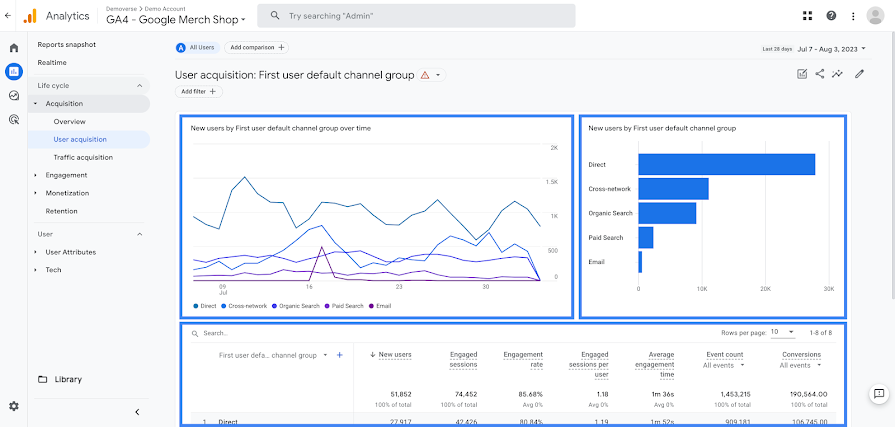Click the Direct bar in bar chart

click(727, 164)
